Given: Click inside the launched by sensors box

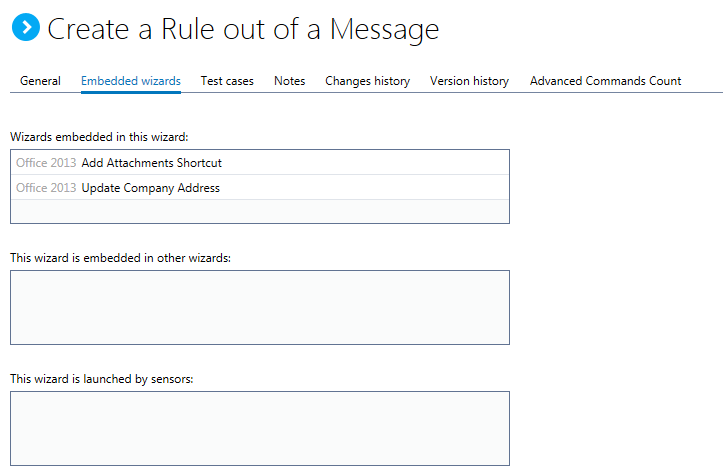Looking at the screenshot, I should click(x=259, y=428).
